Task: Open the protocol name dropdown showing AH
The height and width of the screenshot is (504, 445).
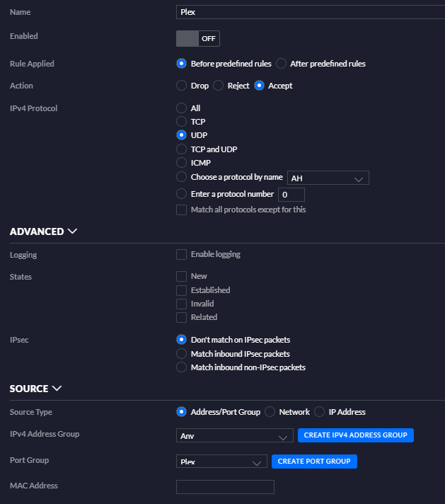Action: tap(328, 178)
